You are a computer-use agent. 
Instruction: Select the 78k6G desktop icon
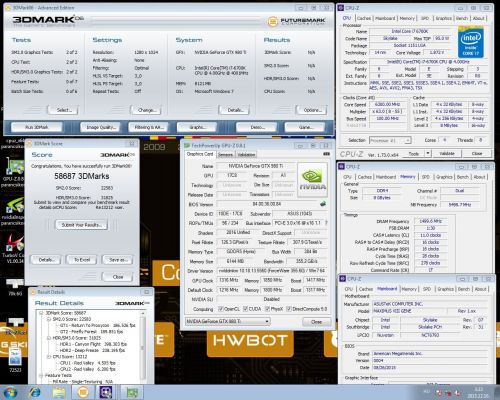[15, 287]
